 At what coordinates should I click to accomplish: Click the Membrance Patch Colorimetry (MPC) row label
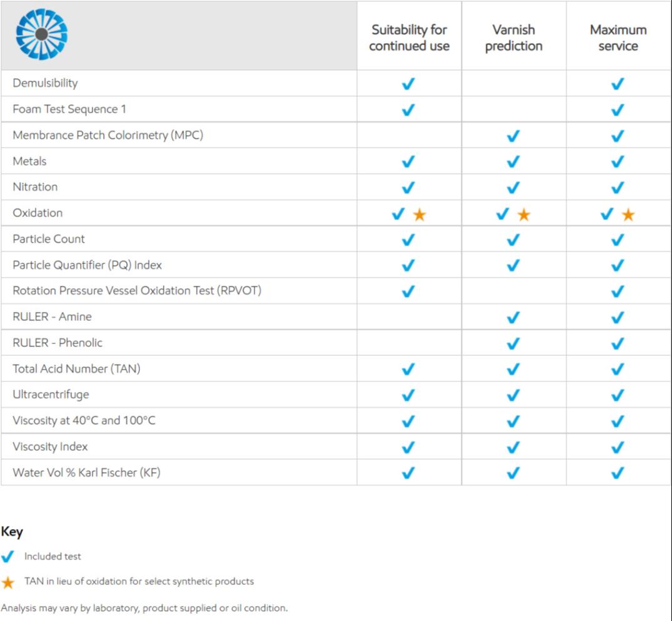point(108,135)
